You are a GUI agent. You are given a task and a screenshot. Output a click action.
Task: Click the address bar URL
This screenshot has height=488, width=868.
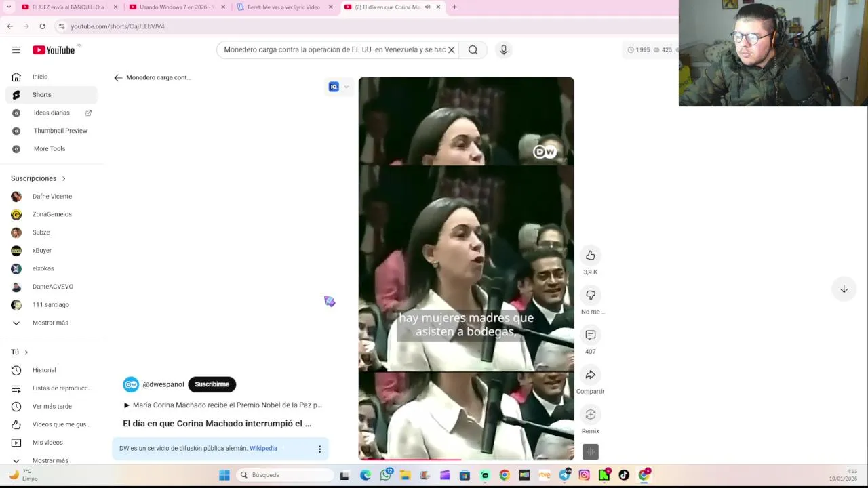(117, 26)
